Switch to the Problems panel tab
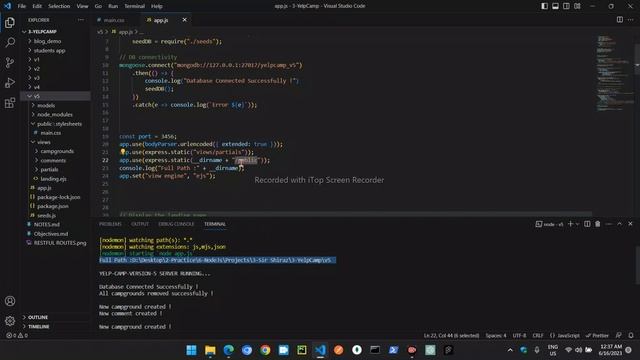 tap(110, 224)
